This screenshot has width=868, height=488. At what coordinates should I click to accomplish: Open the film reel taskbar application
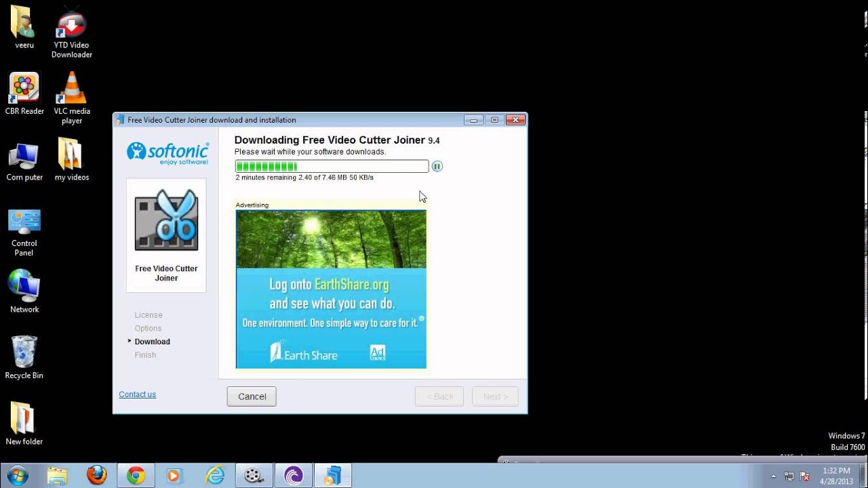point(254,476)
